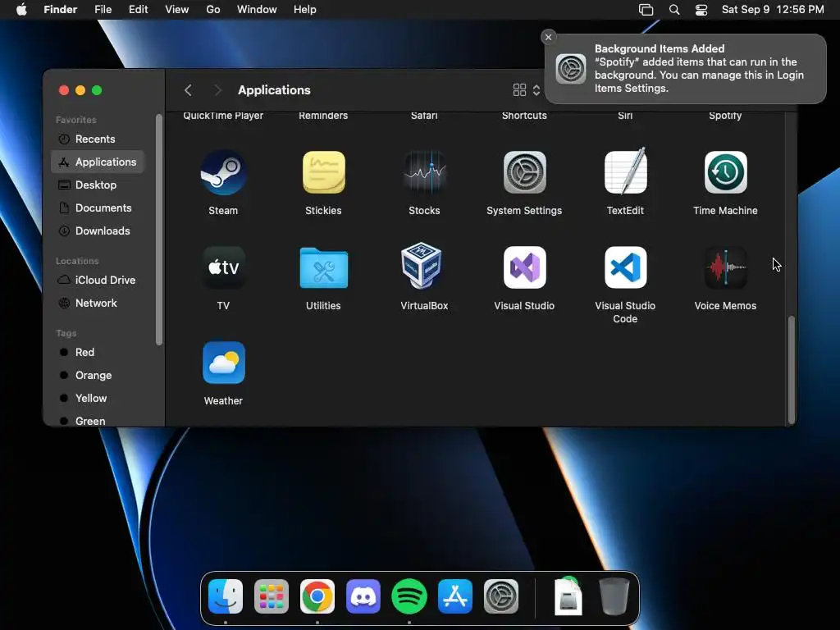Open the Help menu
This screenshot has height=630, width=840.
click(305, 10)
